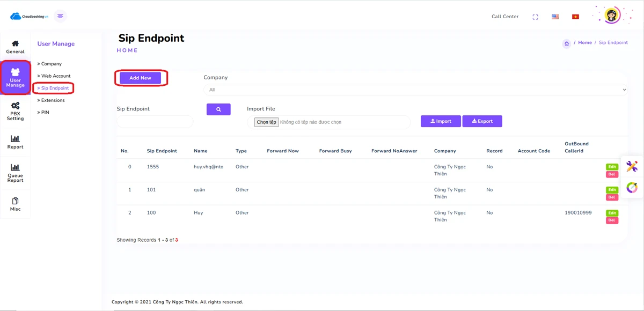Open PBX Setting from the sidebar

pyautogui.click(x=15, y=110)
